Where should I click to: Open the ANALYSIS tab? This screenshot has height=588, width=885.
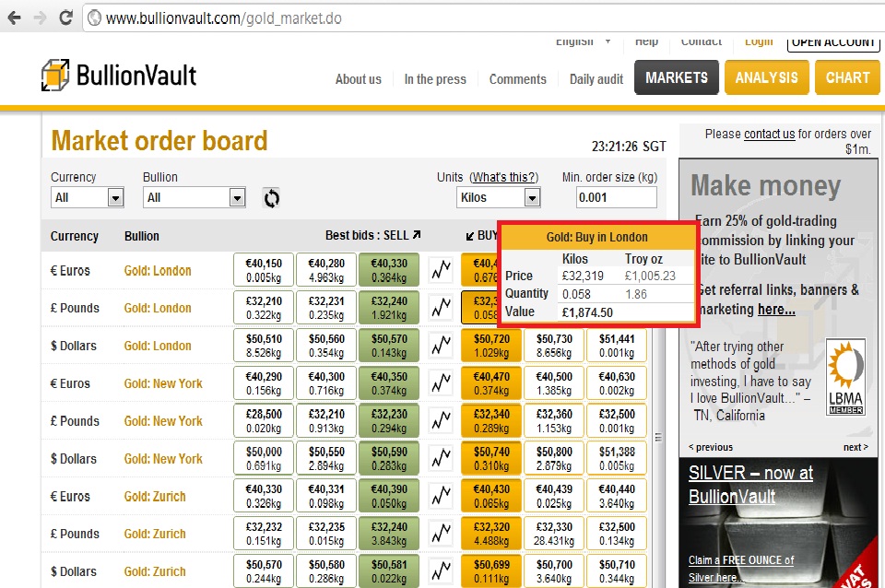tap(766, 77)
